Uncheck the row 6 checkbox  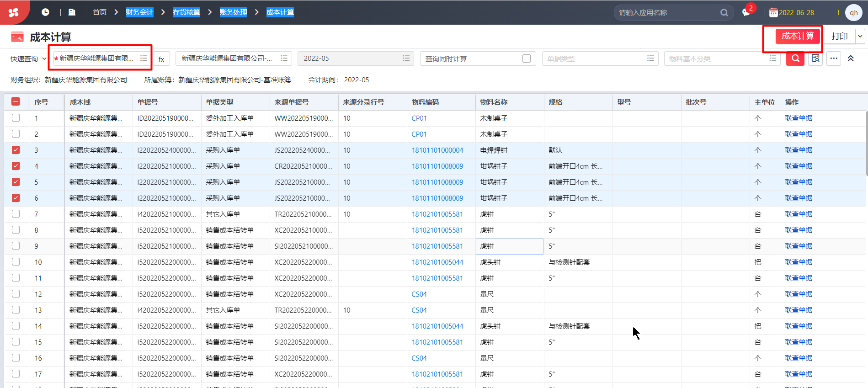(x=16, y=198)
